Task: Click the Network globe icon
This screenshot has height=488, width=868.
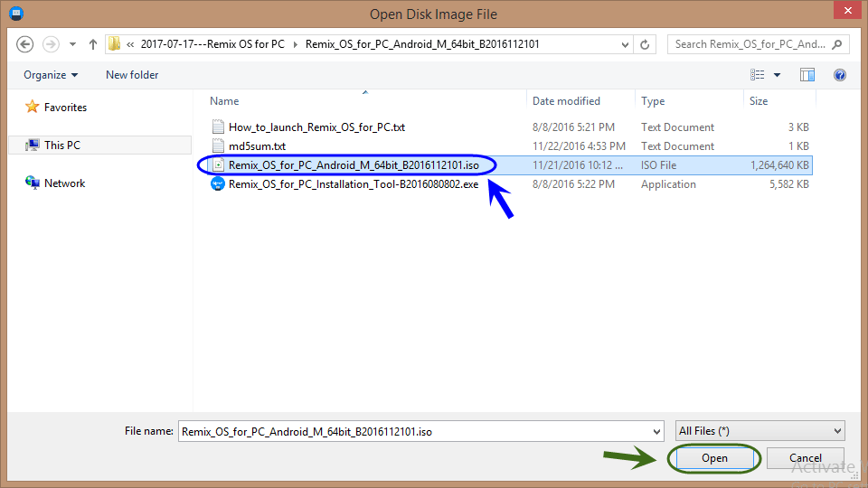Action: (x=33, y=182)
